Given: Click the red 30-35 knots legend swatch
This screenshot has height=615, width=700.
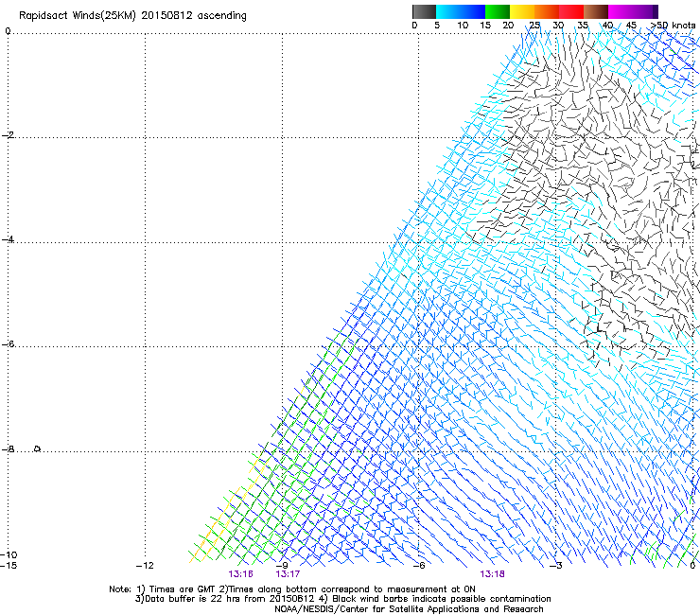Looking at the screenshot, I should point(571,11).
